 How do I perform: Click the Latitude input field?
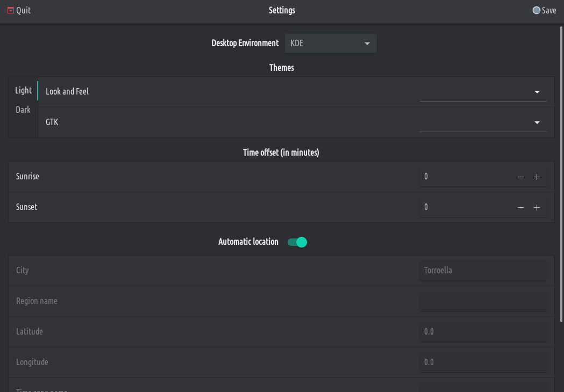point(483,332)
